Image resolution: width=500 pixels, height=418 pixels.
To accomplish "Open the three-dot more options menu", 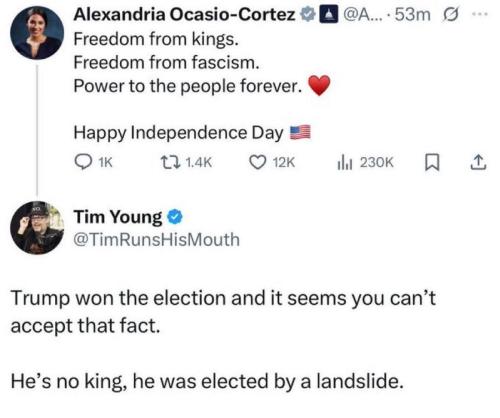I will pos(480,15).
